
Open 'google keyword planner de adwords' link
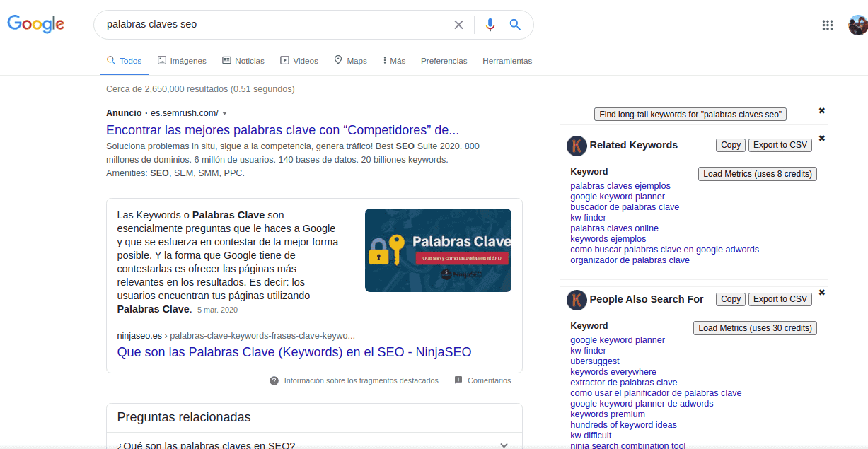coord(642,404)
